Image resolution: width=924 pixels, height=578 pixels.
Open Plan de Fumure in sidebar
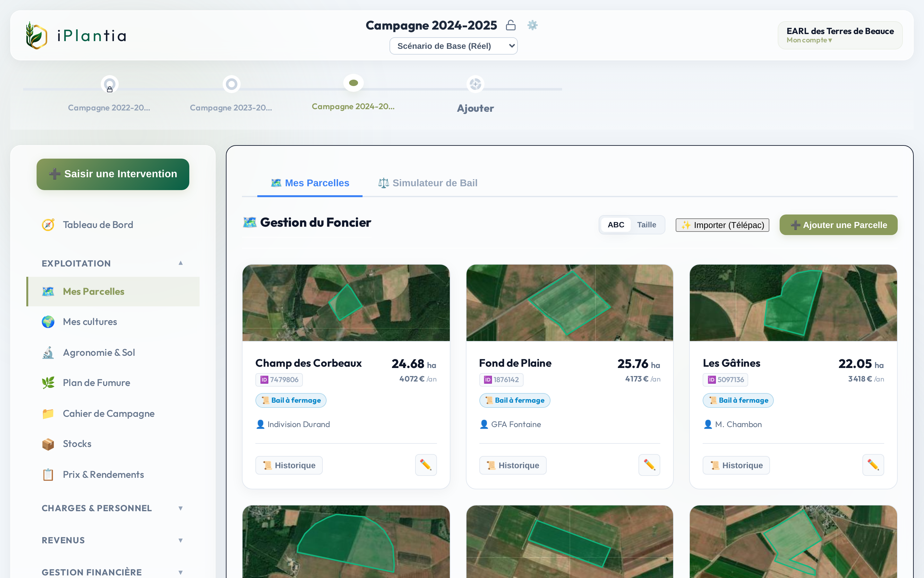113,383
